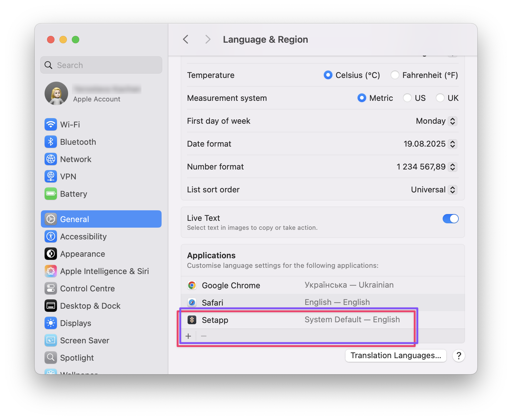
Task: Click the Displays sun icon
Action: pyautogui.click(x=51, y=323)
